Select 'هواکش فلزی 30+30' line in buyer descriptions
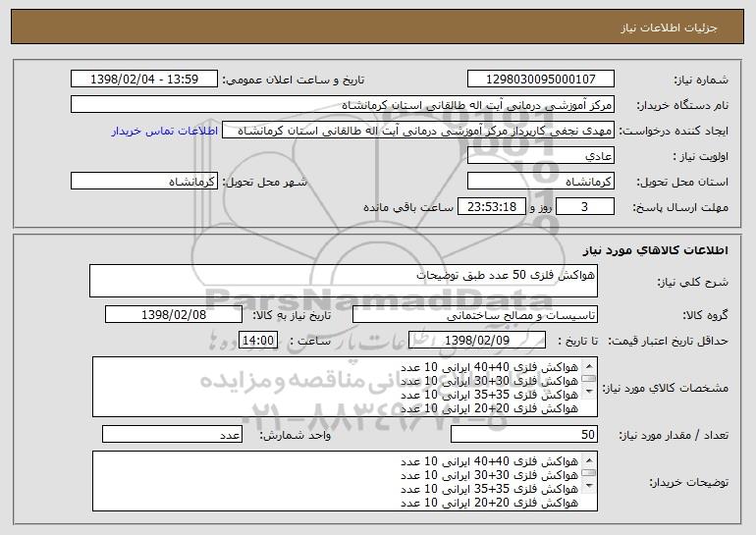The height and width of the screenshot is (535, 756). coord(489,475)
